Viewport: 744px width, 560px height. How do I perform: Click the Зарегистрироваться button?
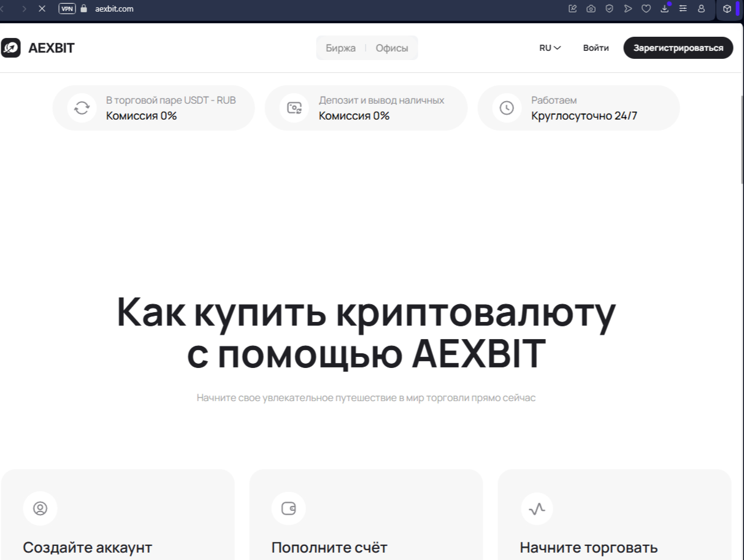(x=678, y=48)
